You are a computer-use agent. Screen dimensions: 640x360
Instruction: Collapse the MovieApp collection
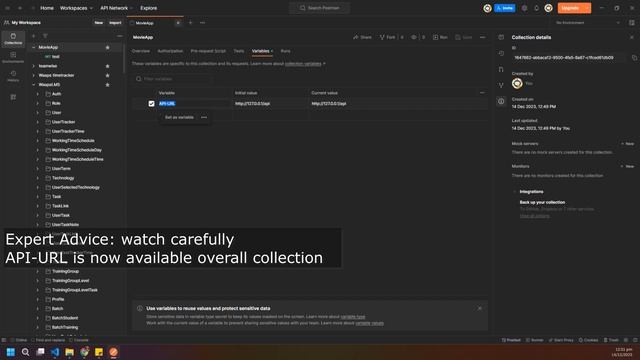coord(34,47)
